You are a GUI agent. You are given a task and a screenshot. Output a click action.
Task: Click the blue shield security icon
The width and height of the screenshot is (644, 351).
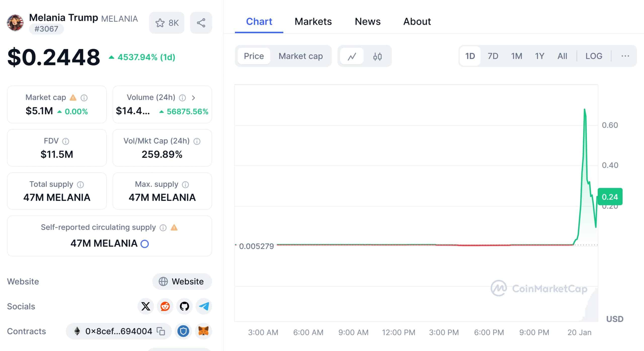(x=183, y=331)
